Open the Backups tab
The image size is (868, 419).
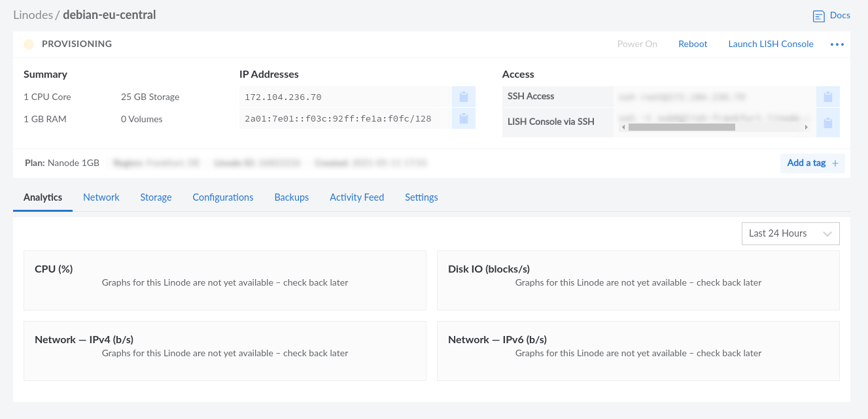pos(291,197)
